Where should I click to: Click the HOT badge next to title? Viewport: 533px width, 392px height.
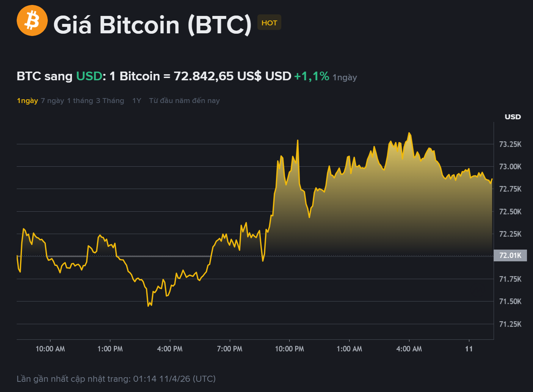pos(269,23)
